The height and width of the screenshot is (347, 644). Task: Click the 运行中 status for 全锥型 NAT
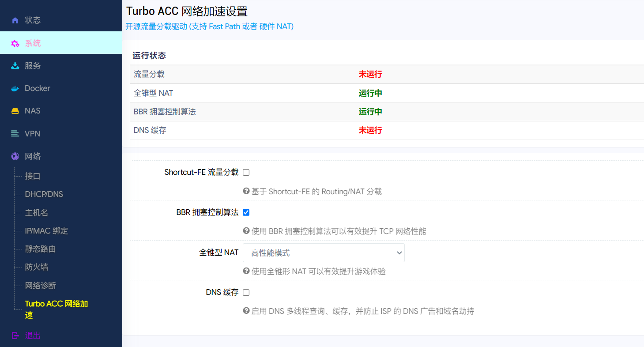[x=370, y=93]
